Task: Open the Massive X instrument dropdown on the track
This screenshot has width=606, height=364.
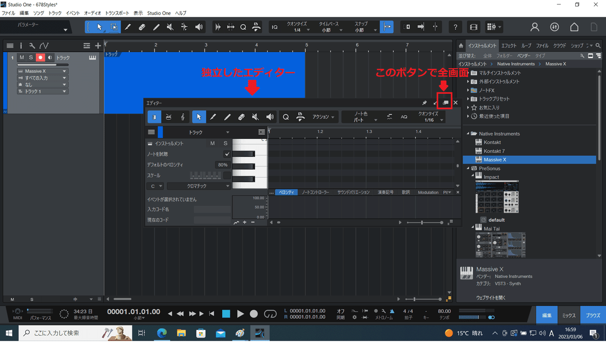Action: tap(42, 71)
